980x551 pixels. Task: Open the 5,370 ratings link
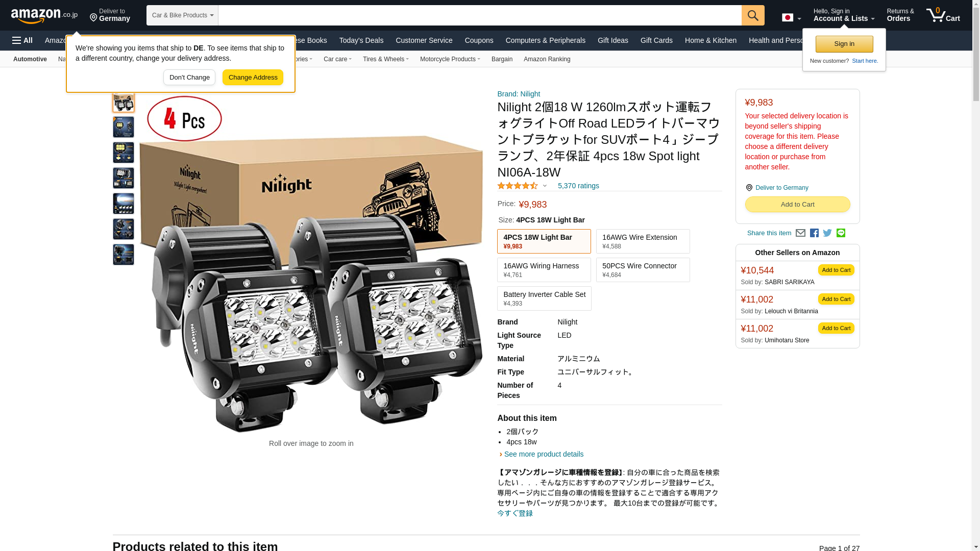(578, 186)
